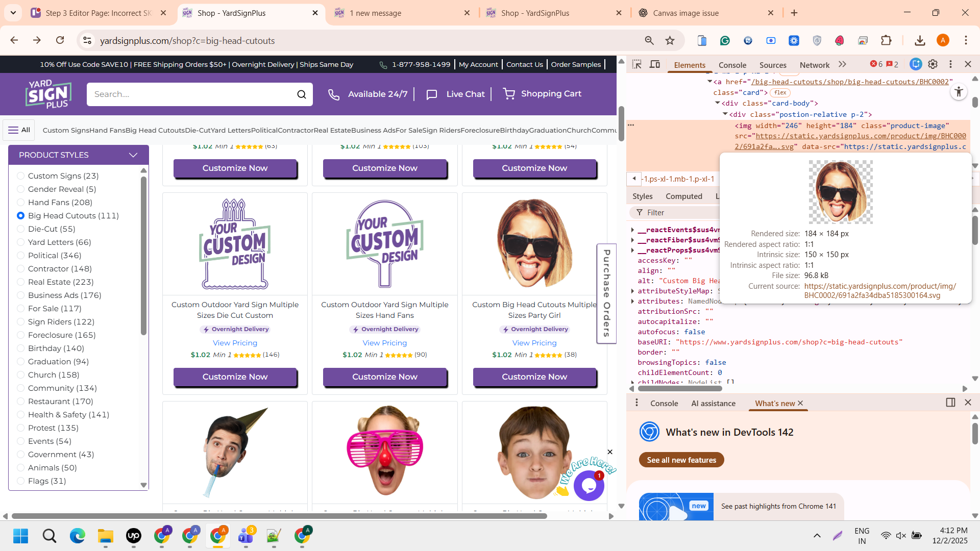Image resolution: width=980 pixels, height=551 pixels.
Task: Select the Political (346) product style
Action: [21, 256]
